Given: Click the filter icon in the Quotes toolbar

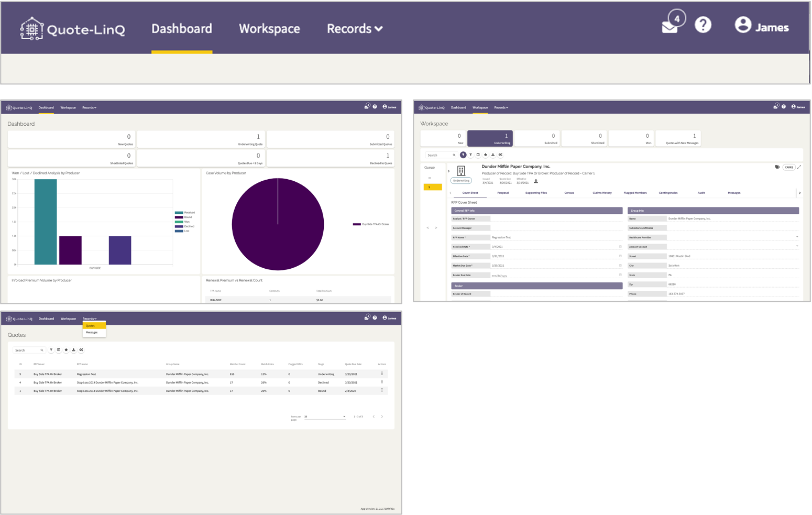Looking at the screenshot, I should tap(51, 350).
